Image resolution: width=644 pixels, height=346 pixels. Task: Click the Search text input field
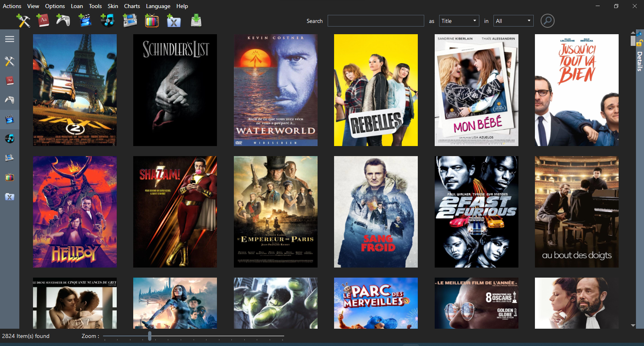click(376, 21)
